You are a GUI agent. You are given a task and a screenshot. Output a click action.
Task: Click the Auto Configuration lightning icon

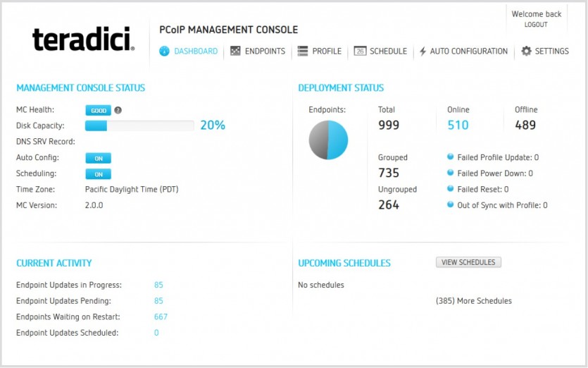423,51
